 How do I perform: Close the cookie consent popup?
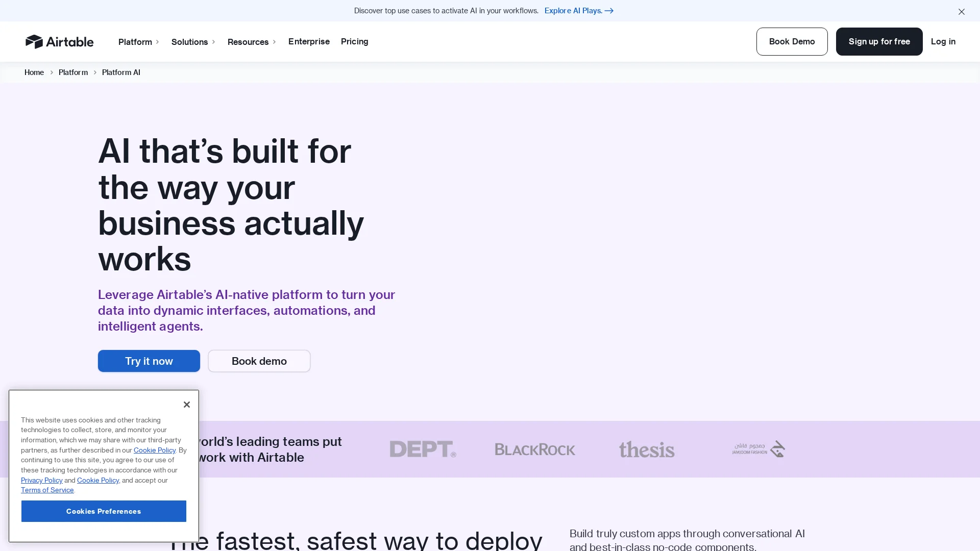click(x=187, y=405)
